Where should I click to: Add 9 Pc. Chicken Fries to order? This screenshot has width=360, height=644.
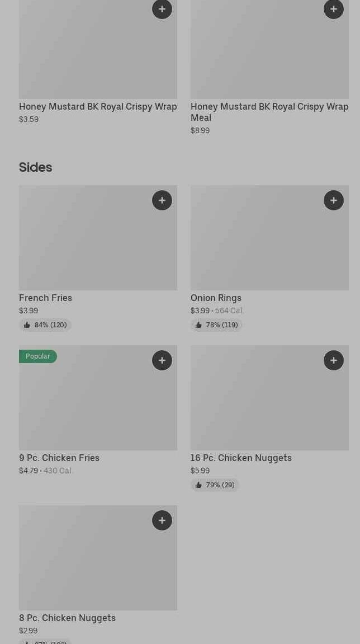click(x=162, y=360)
